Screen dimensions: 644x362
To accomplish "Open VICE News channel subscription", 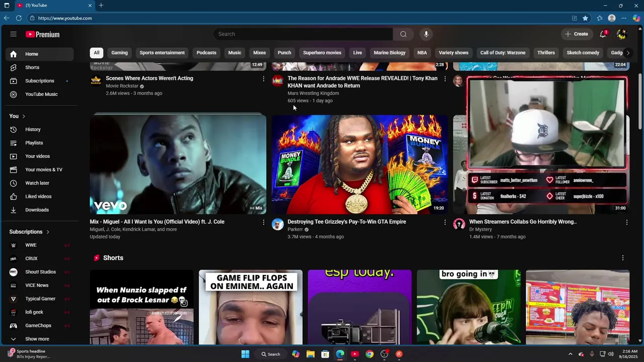I will pos(39,285).
